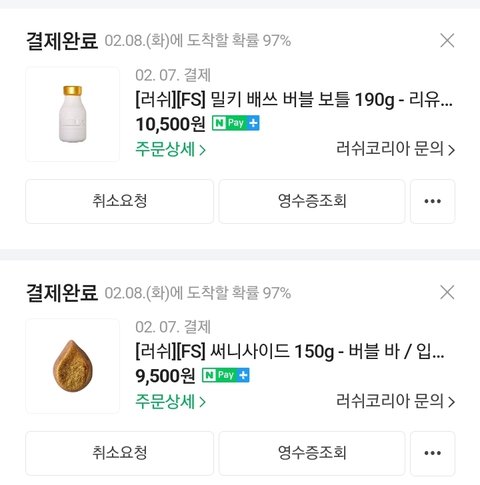
Task: Click 취소요청 for the Sunnyside bubble bar
Action: coord(120,453)
